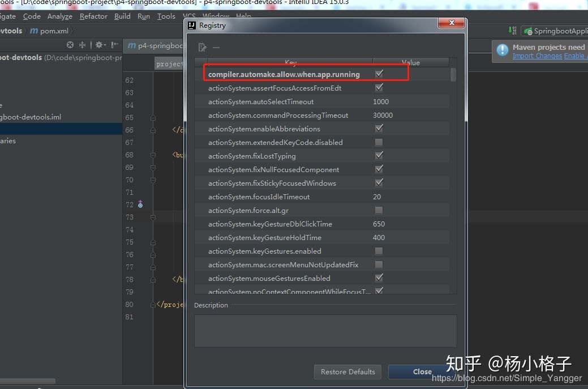Uncheck actionSystem.mouseGesturesEnabled
The width and height of the screenshot is (588, 389).
coord(379,277)
